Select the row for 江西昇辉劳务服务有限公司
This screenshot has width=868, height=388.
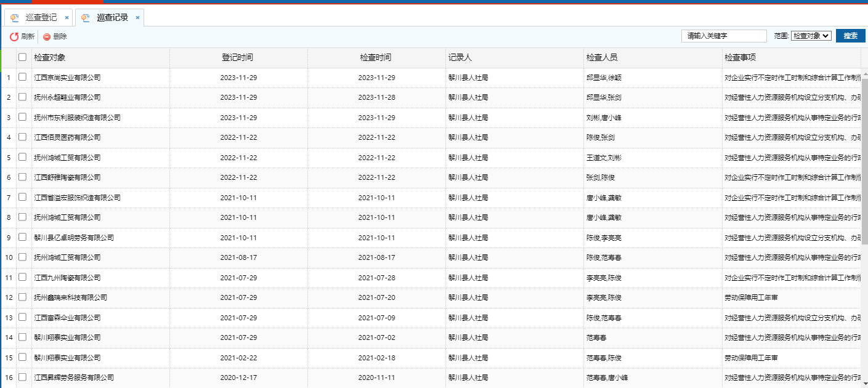click(x=74, y=378)
